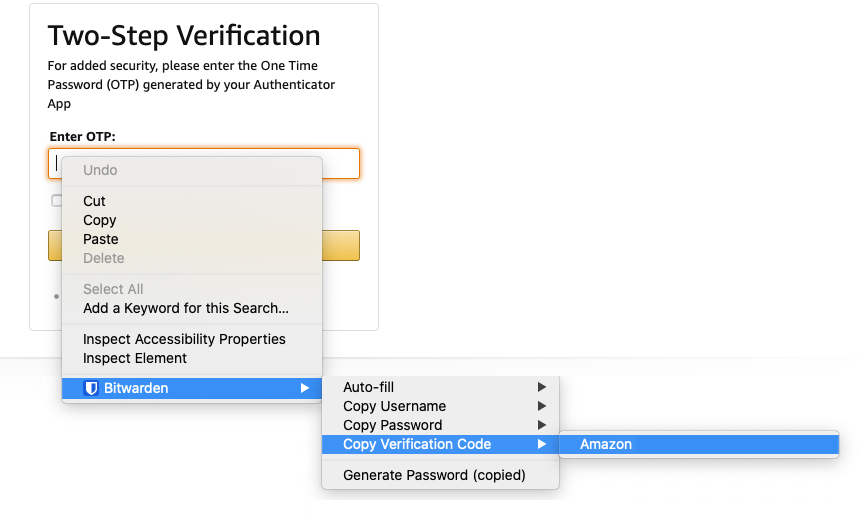Choose Amazon in the verification code submenu
This screenshot has width=865, height=526.
(x=606, y=444)
